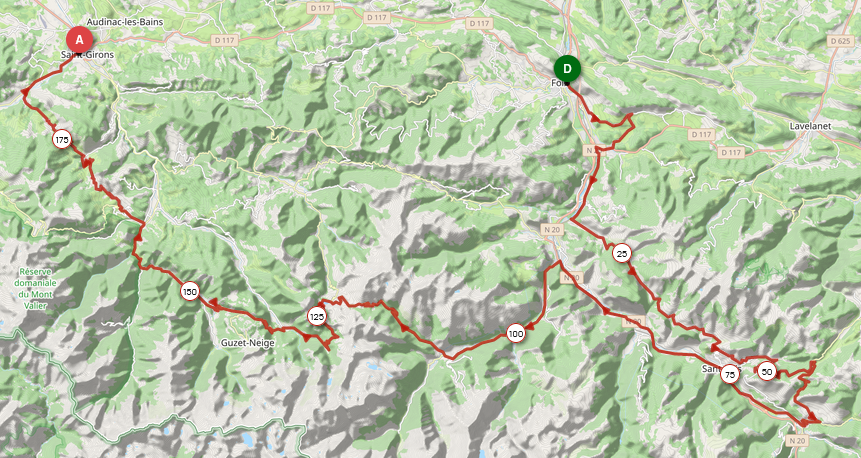Click the D 625 road shield
The height and width of the screenshot is (458, 861).
tap(840, 41)
